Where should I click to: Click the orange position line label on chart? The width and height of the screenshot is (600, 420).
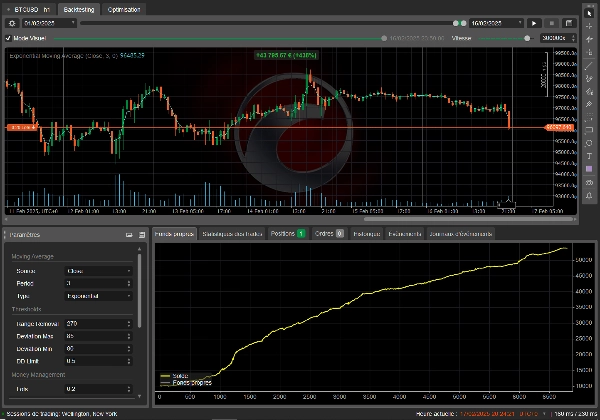pyautogui.click(x=22, y=127)
